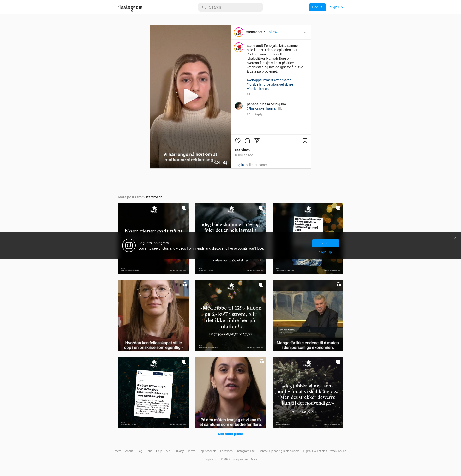Open comments via speech bubble icon

247,141
